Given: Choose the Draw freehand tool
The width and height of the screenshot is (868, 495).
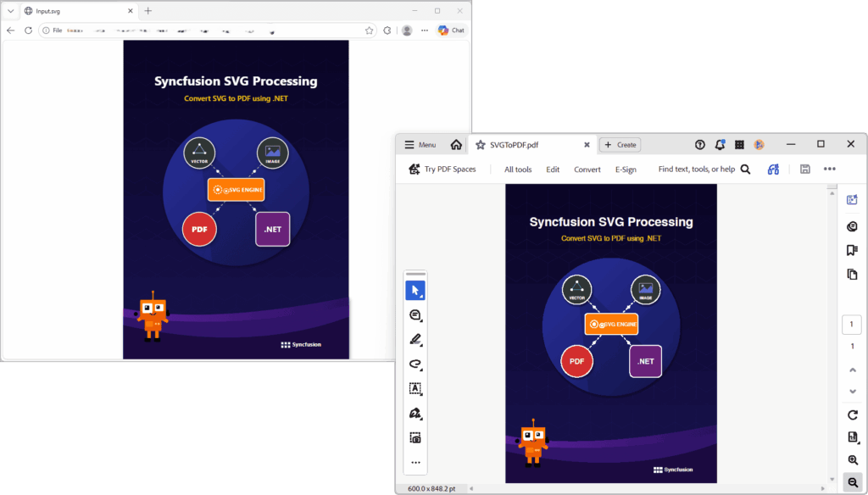Looking at the screenshot, I should click(415, 364).
